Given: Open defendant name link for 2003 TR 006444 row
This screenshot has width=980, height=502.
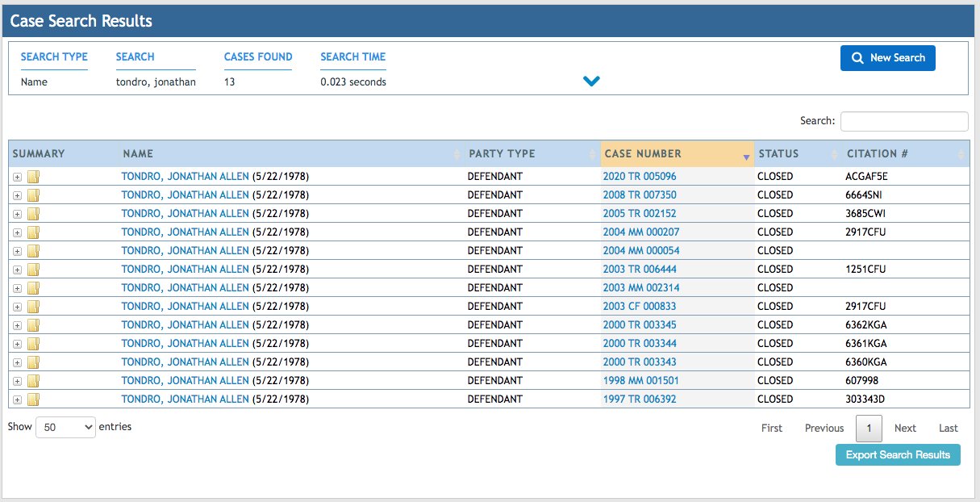Looking at the screenshot, I should point(186,269).
